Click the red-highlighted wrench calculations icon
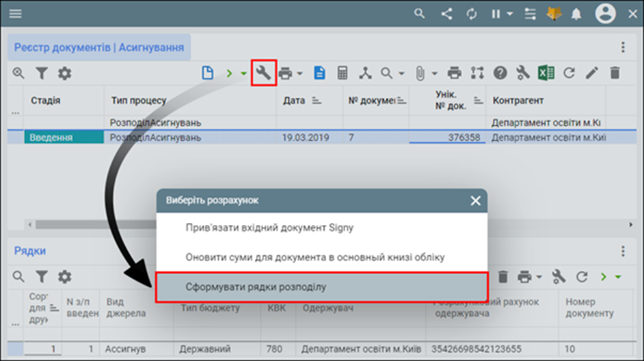Viewport: 644px width, 361px height. (263, 73)
